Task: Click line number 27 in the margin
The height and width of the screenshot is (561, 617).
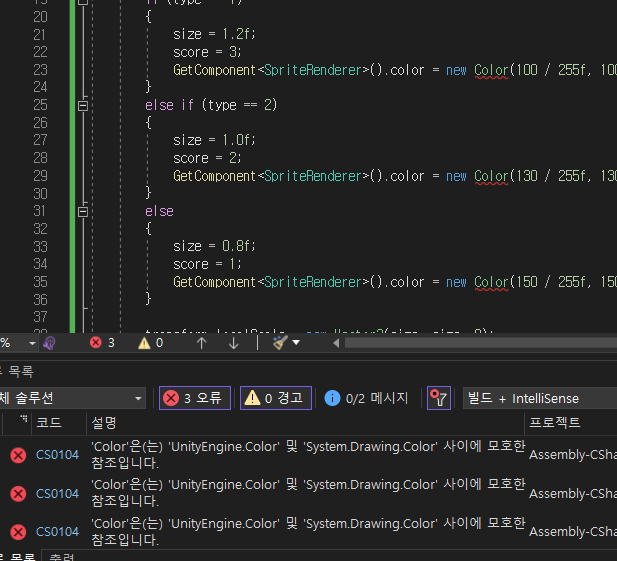Action: 40,140
